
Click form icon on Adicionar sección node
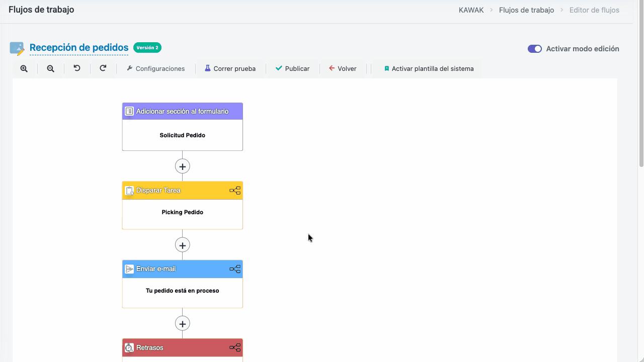point(129,111)
